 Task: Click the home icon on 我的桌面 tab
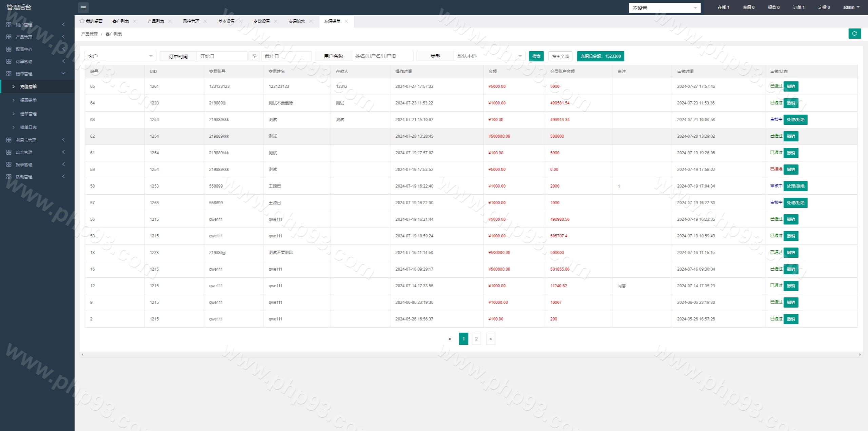click(x=82, y=21)
